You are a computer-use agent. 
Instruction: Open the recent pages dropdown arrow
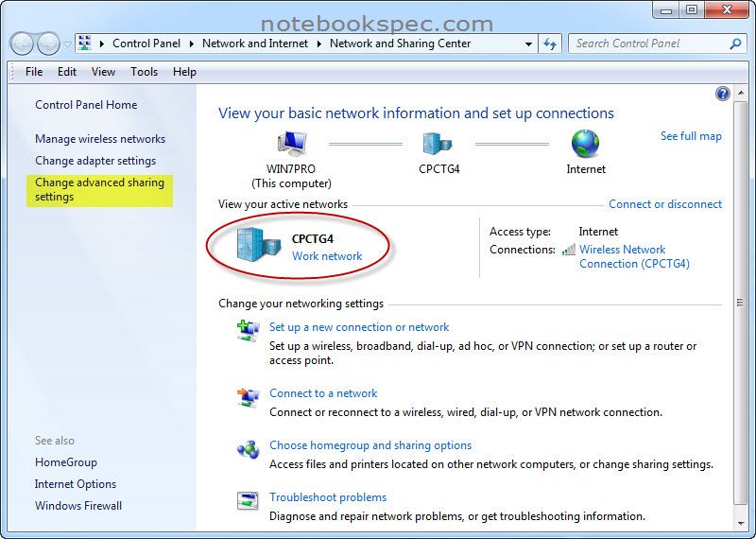coord(68,43)
